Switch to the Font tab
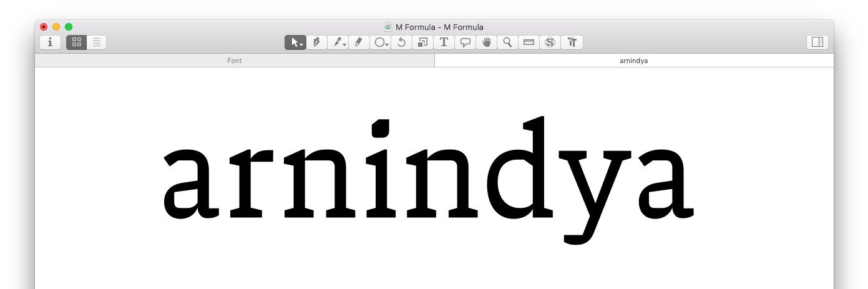Viewport: 868px width, 289px height. [235, 61]
